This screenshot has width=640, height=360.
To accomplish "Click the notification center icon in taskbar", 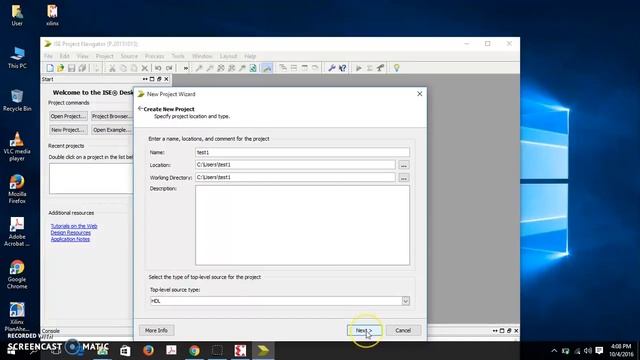I will pyautogui.click(x=599, y=351).
